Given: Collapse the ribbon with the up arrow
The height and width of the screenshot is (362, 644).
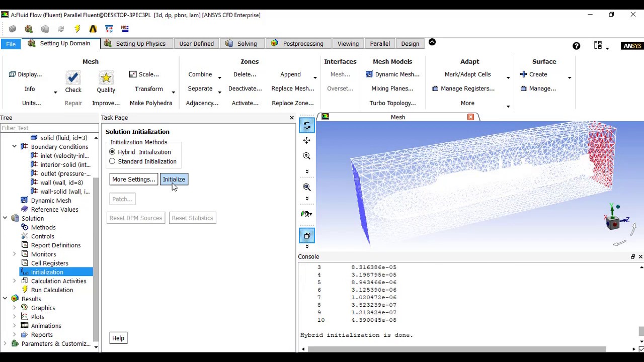Looking at the screenshot, I should 432,42.
